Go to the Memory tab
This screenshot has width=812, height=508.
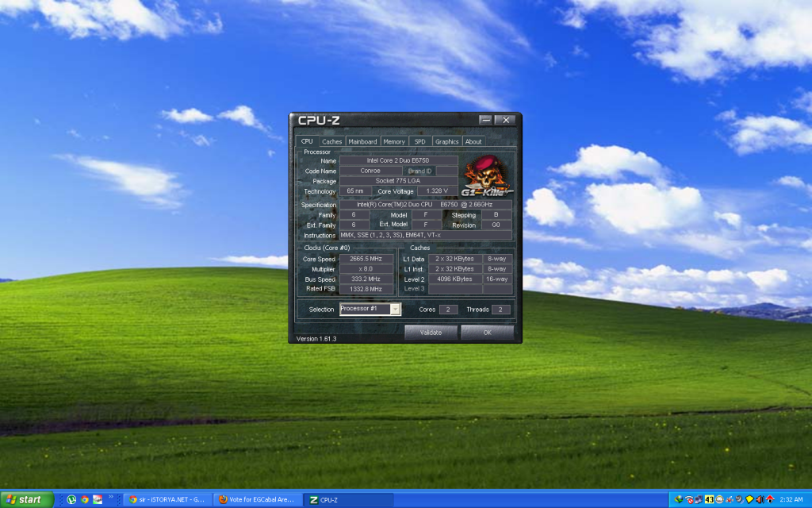coord(394,141)
